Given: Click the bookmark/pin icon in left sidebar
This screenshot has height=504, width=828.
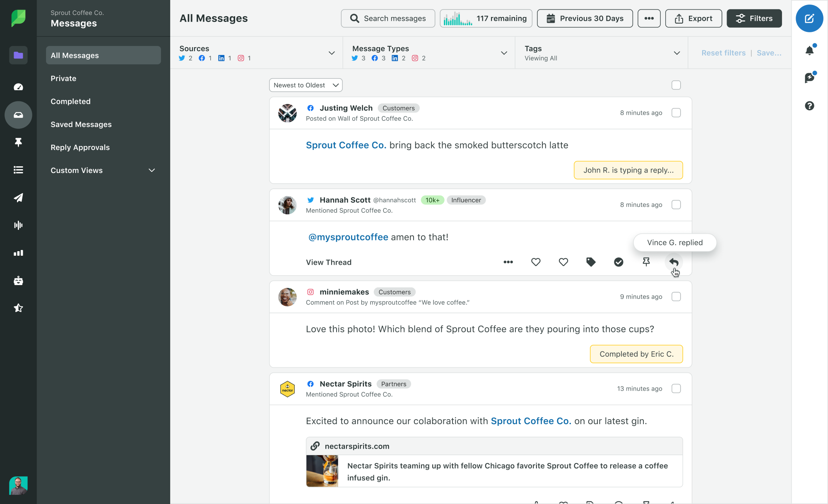Looking at the screenshot, I should (18, 143).
